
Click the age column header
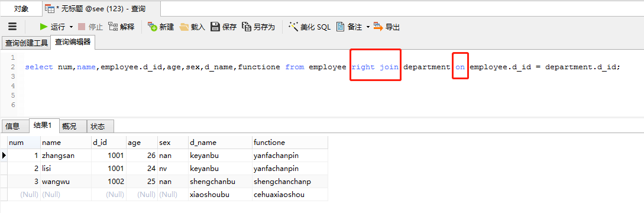pyautogui.click(x=142, y=143)
